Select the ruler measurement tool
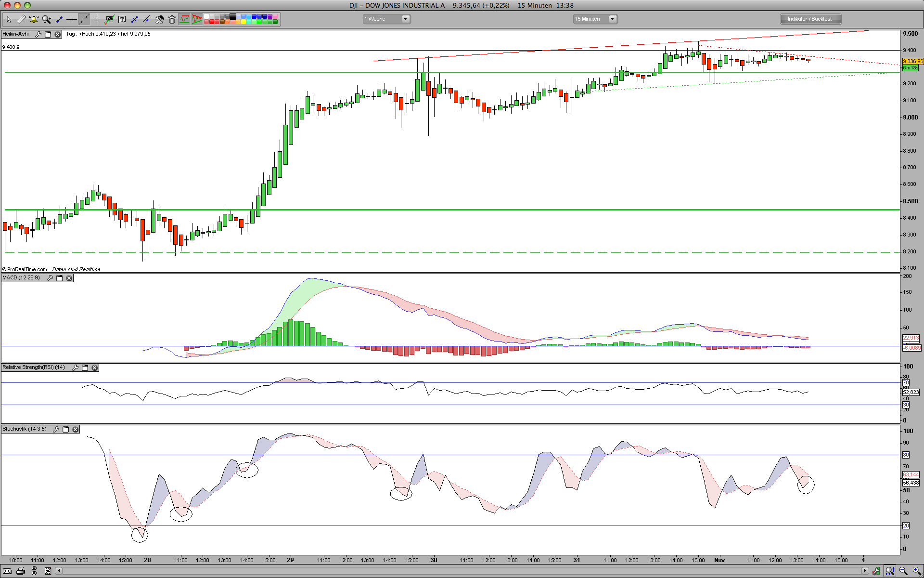Image resolution: width=924 pixels, height=578 pixels. click(21, 19)
